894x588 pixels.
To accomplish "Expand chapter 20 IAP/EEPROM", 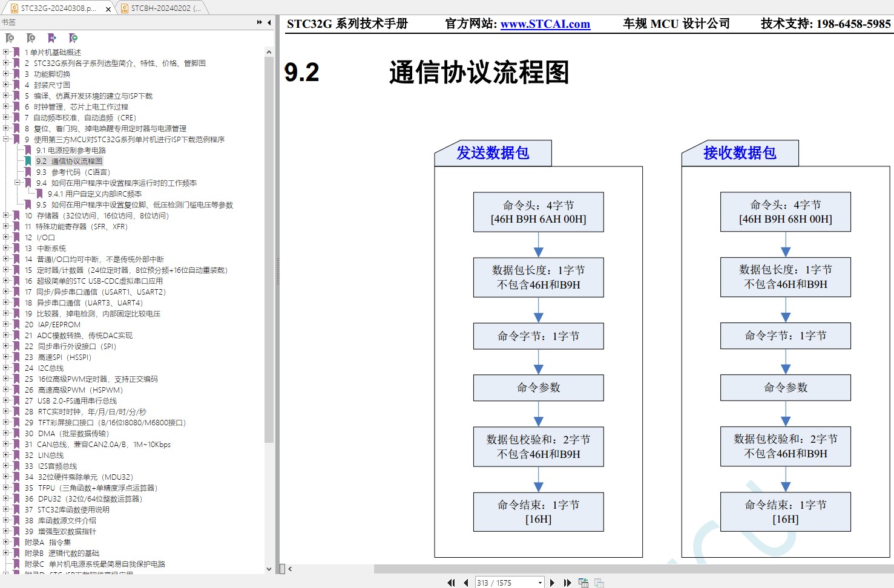I will 6,324.
